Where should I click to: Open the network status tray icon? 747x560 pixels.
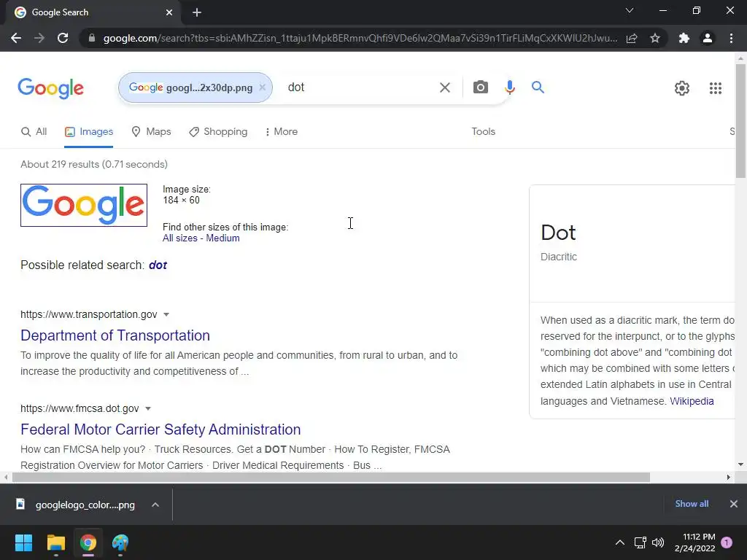click(x=640, y=542)
